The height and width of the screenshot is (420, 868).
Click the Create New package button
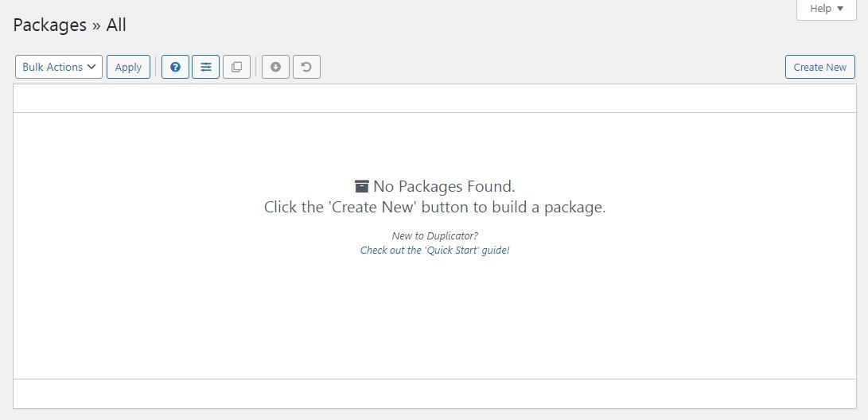tap(819, 67)
